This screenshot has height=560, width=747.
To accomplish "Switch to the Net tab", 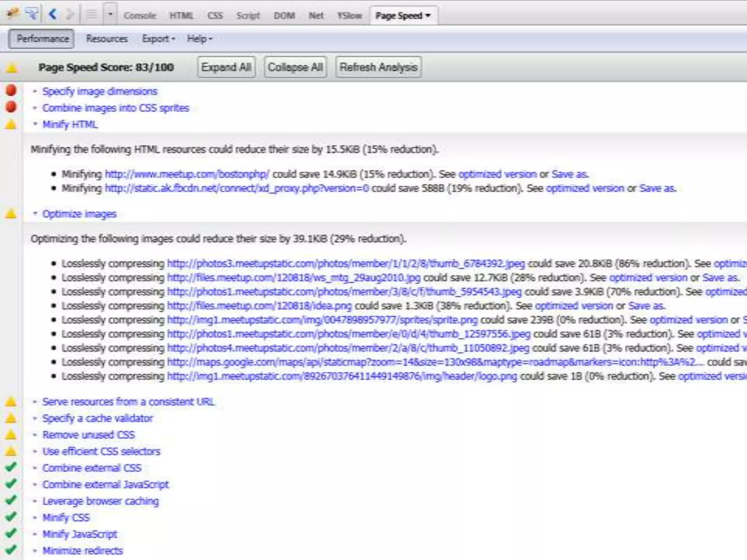I will [x=316, y=16].
